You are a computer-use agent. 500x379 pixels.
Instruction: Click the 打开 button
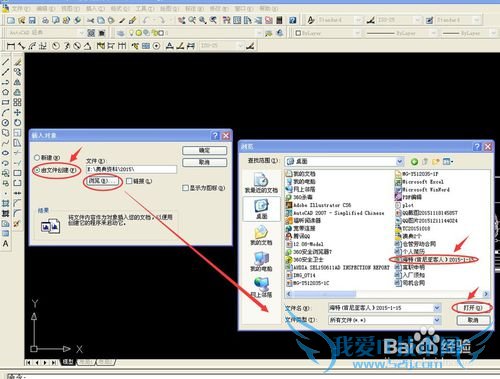(x=473, y=308)
